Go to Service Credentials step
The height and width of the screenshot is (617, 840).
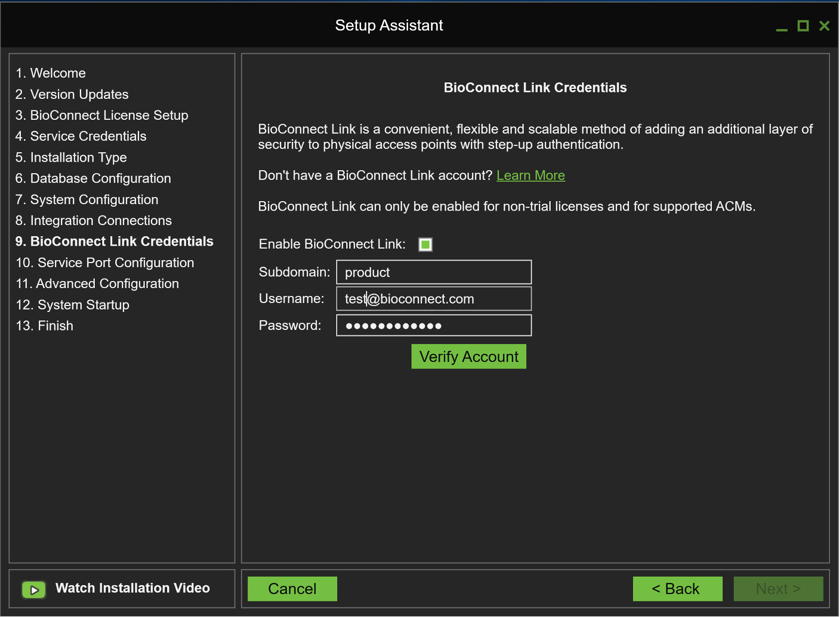(x=81, y=136)
